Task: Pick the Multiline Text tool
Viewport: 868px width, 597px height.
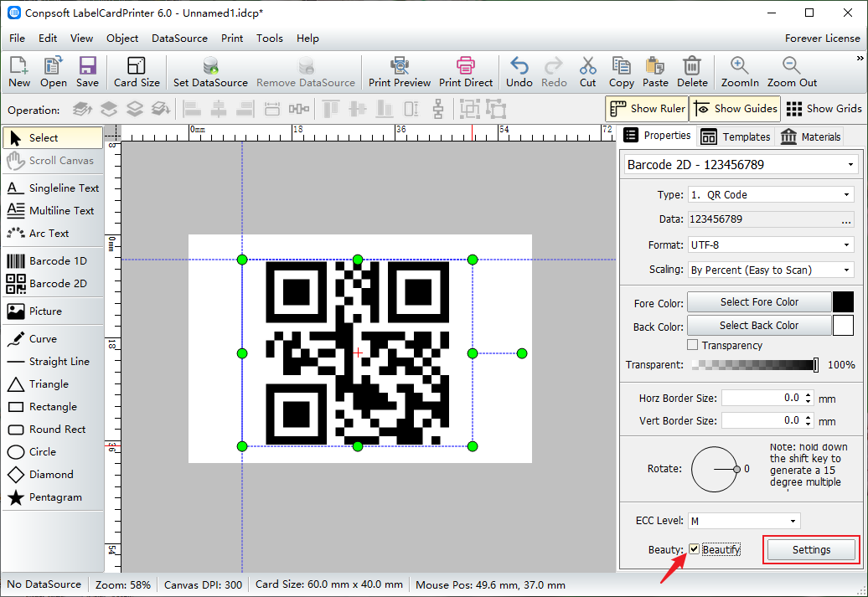Action: pos(53,211)
